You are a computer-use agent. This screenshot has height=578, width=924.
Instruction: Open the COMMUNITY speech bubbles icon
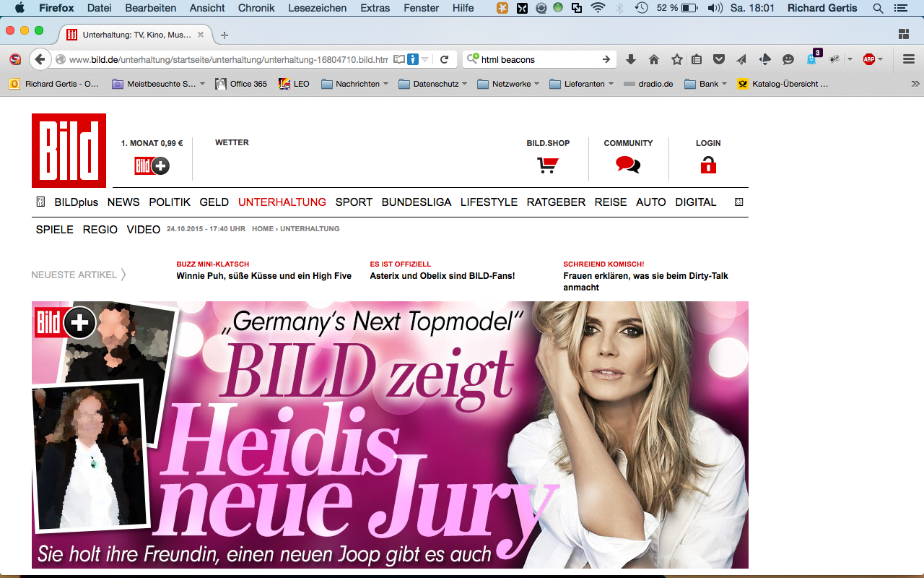point(628,165)
